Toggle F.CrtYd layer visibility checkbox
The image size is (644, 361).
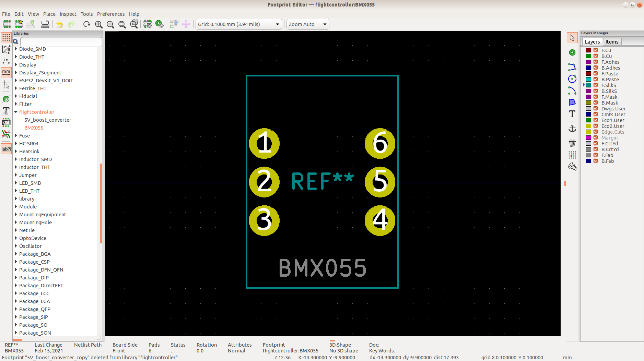tap(596, 144)
